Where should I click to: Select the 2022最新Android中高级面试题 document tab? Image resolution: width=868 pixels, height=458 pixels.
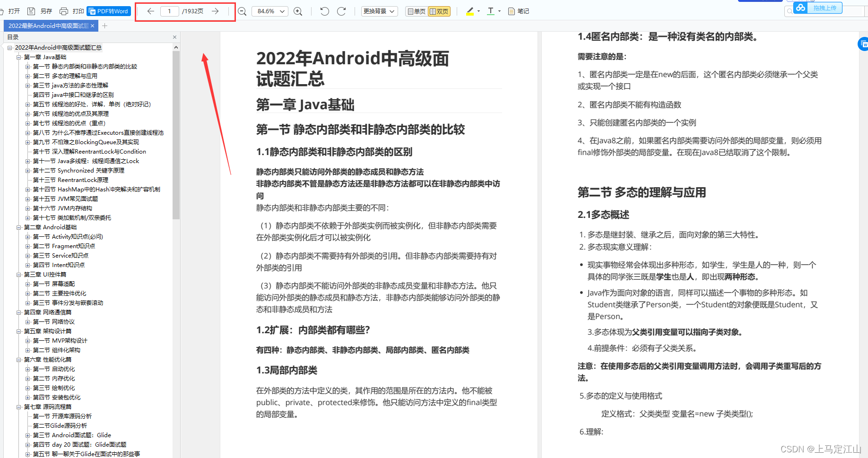point(48,26)
